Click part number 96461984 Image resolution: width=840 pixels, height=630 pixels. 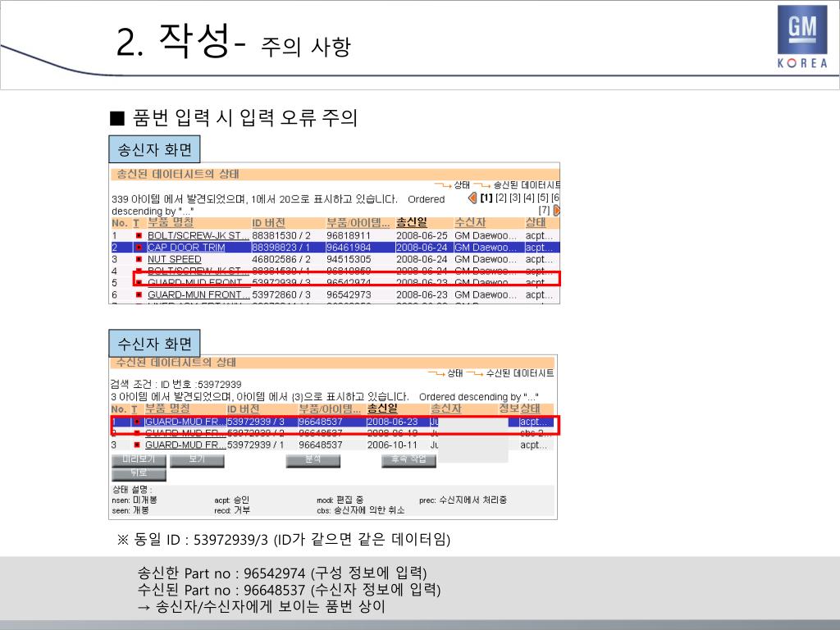[x=349, y=248]
